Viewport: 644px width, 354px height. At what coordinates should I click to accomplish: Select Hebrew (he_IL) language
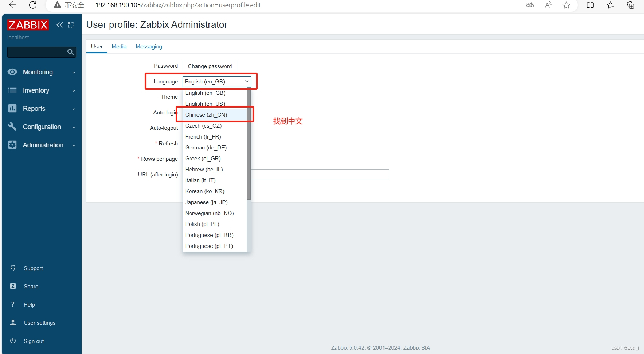[x=215, y=170]
